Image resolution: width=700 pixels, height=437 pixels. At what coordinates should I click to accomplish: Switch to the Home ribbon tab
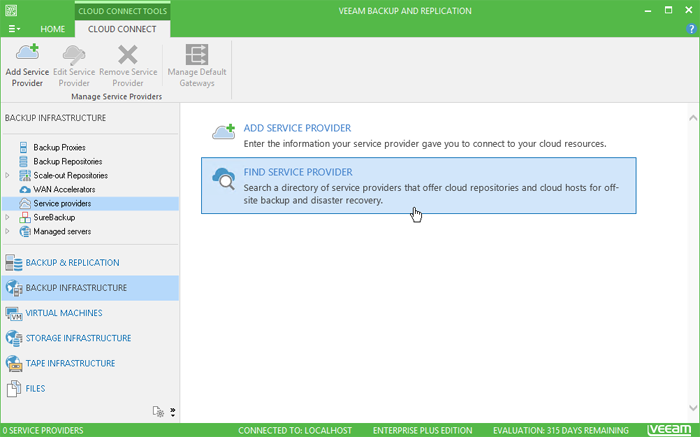[53, 29]
